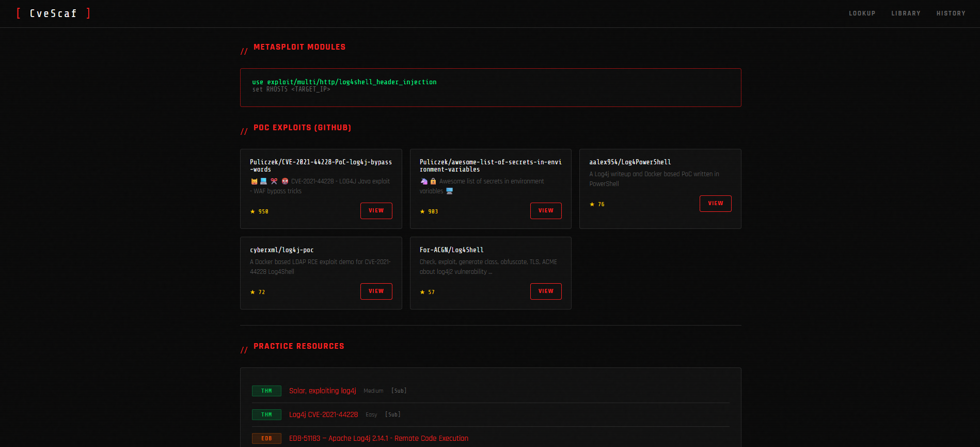The width and height of the screenshot is (980, 447).
Task: Click the 'Easy' difficulty label
Action: tap(371, 414)
